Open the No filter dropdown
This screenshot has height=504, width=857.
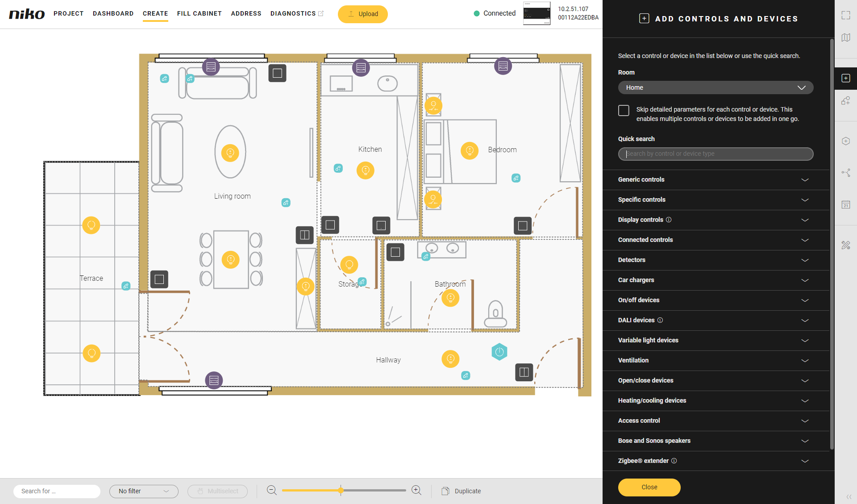coord(144,491)
